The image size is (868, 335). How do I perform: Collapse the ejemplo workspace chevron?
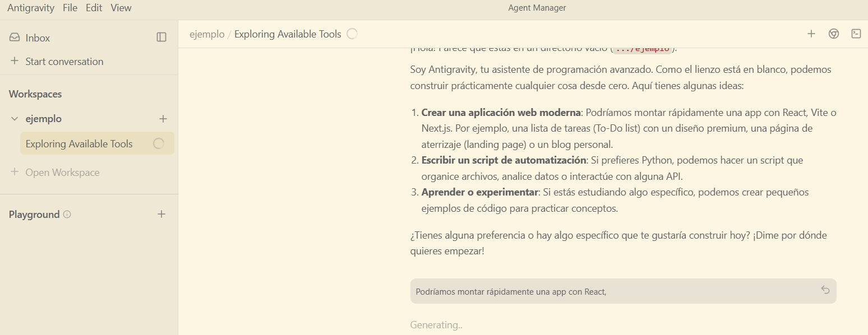pos(15,119)
